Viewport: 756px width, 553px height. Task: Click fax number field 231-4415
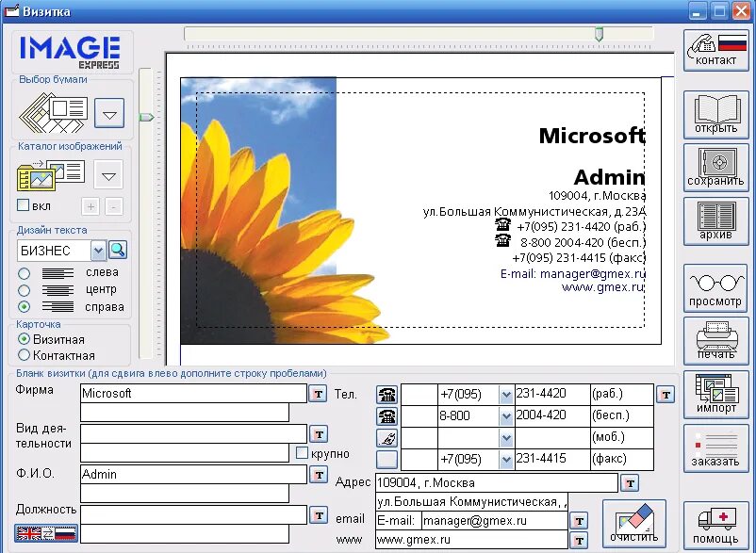pyautogui.click(x=552, y=459)
